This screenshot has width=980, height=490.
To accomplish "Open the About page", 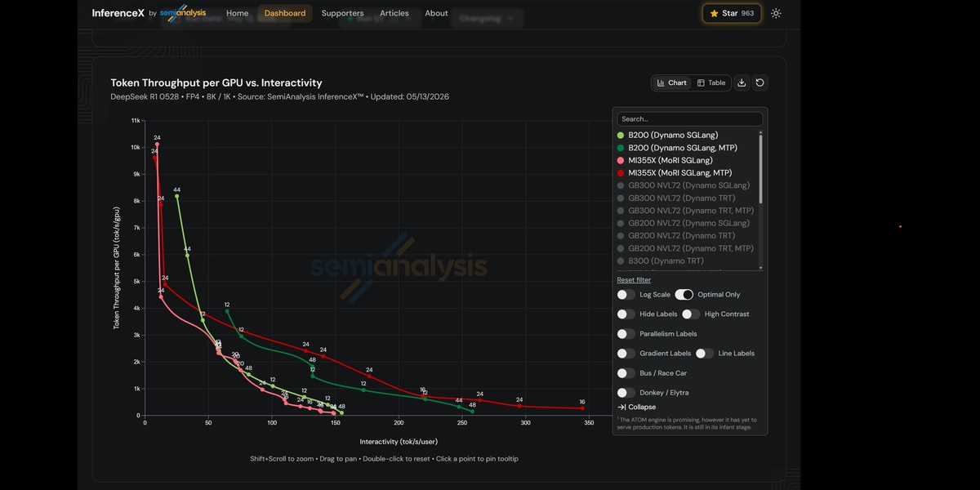I will point(436,13).
